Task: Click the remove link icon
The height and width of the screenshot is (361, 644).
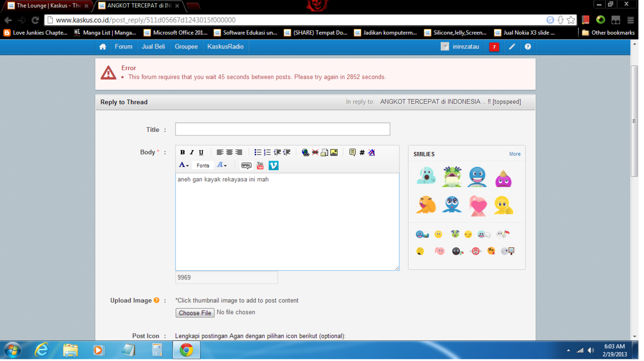Action: [315, 153]
